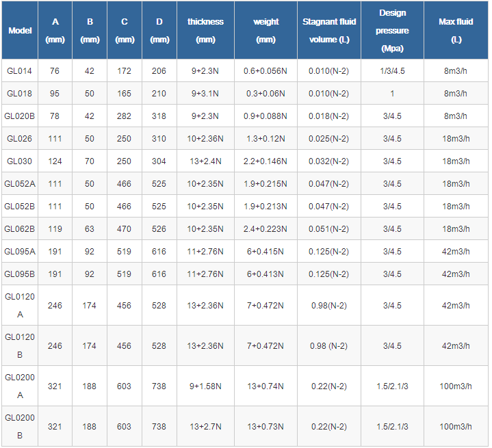The image size is (492, 448).
Task: Select GL018 dimension C value 165
Action: [x=125, y=94]
